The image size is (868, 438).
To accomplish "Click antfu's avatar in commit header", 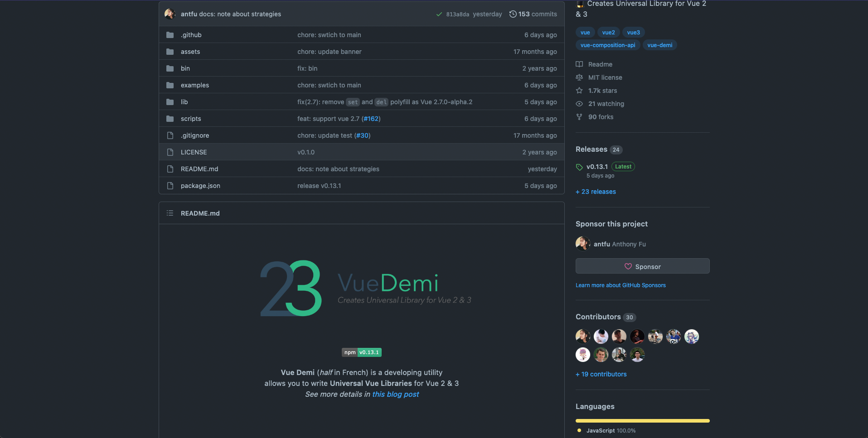I will point(170,14).
